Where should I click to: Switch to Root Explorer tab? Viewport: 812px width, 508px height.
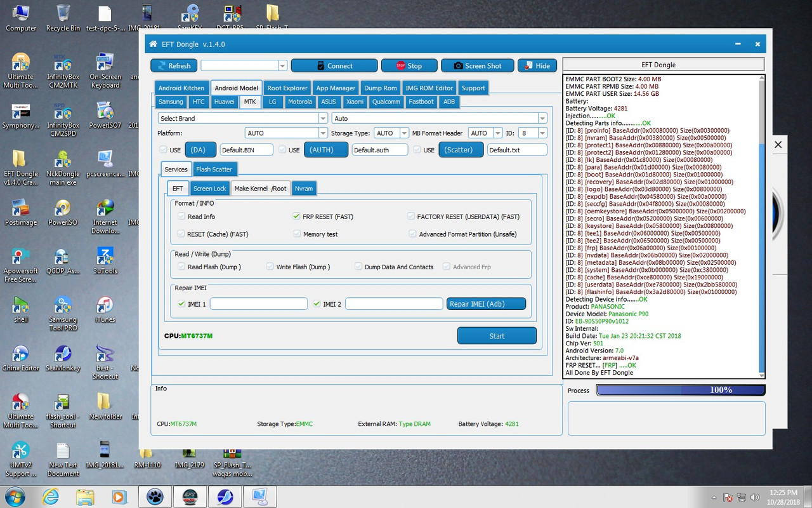tap(287, 88)
